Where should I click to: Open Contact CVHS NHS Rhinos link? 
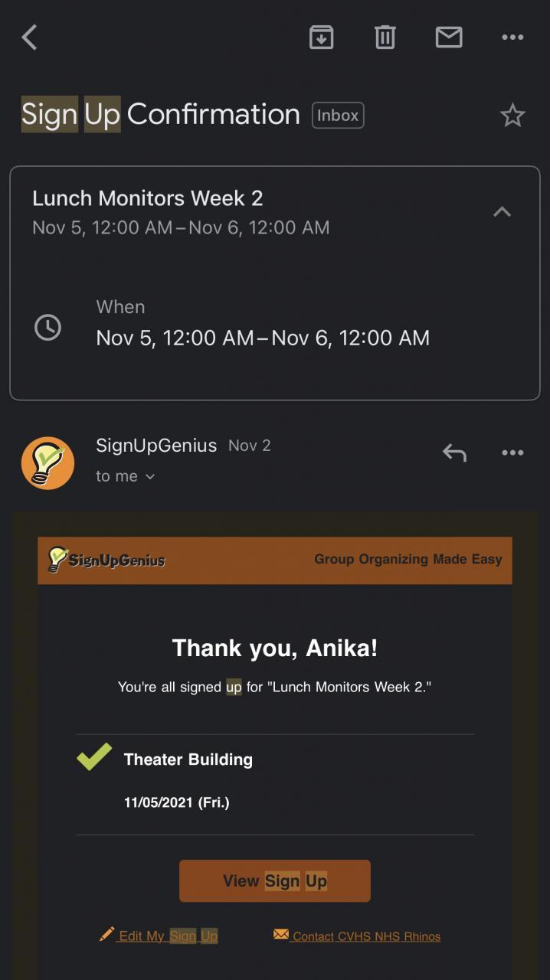358,936
